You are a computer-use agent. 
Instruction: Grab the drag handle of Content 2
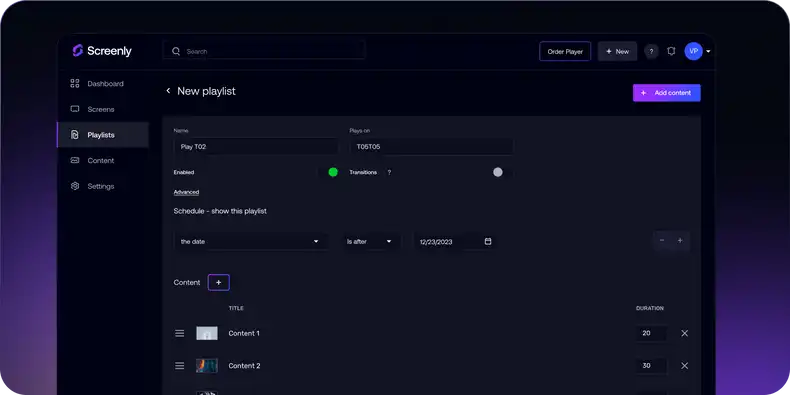pos(179,366)
